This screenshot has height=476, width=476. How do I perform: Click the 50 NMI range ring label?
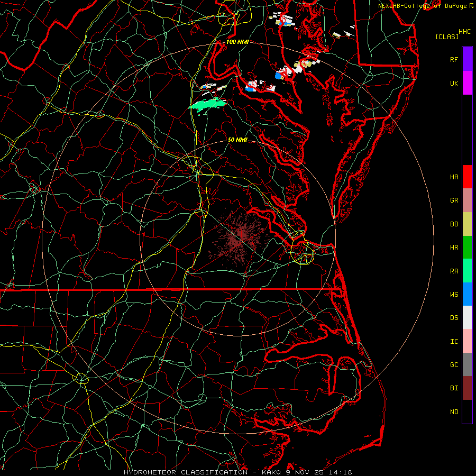click(237, 140)
